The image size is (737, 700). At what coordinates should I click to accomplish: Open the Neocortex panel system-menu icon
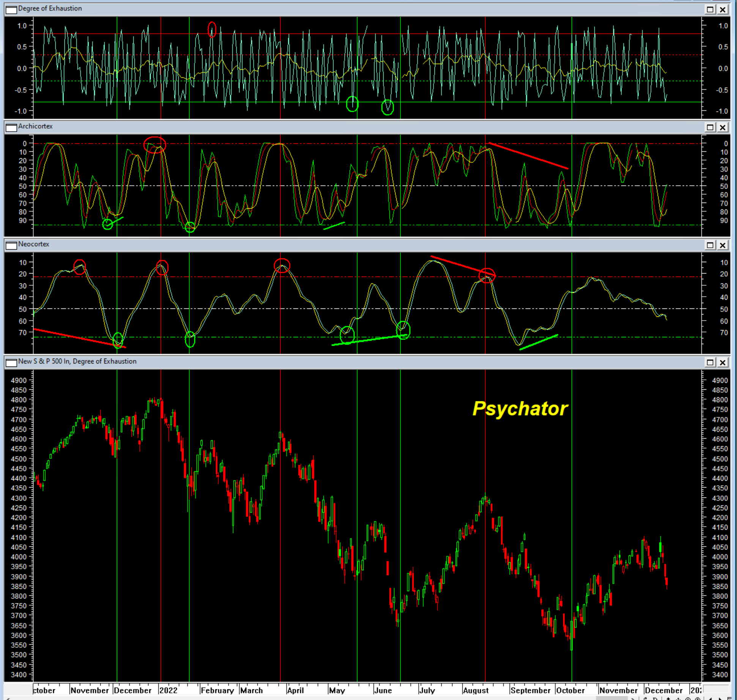11,245
